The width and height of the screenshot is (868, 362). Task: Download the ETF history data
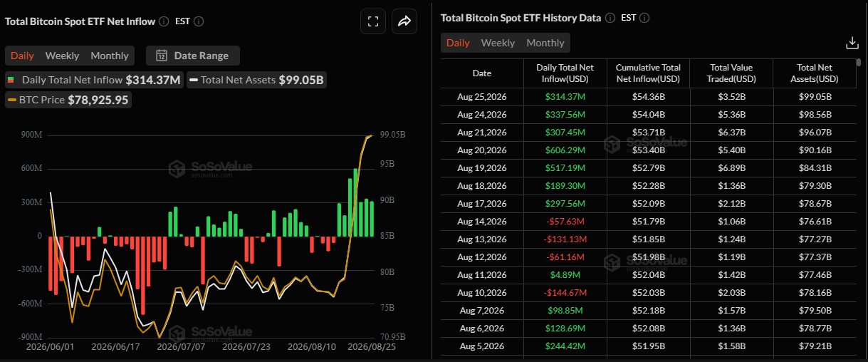[x=852, y=43]
